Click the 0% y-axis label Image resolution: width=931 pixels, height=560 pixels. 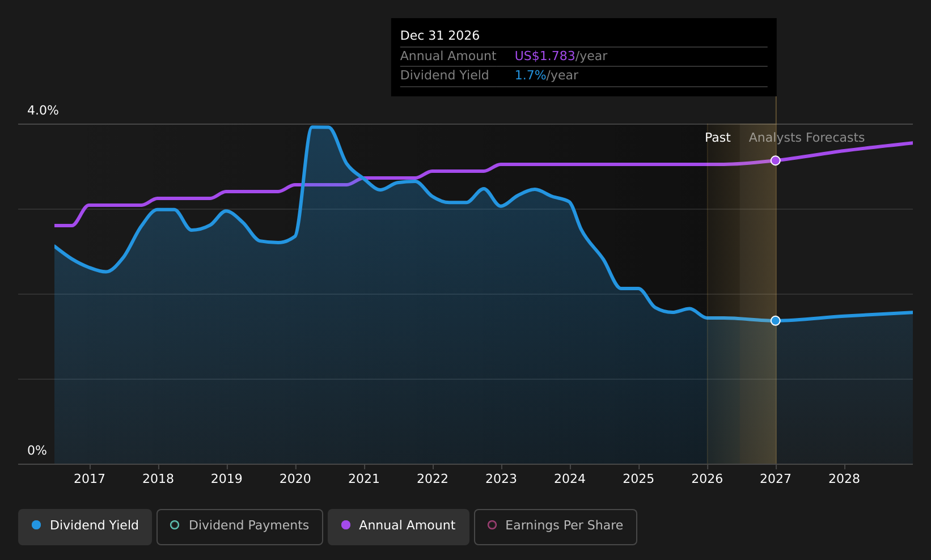coord(37,451)
